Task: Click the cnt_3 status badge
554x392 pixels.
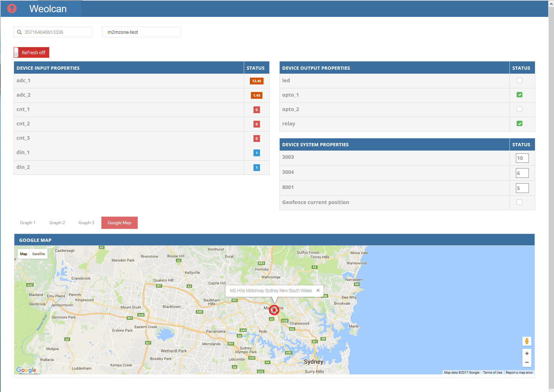Action: [257, 138]
